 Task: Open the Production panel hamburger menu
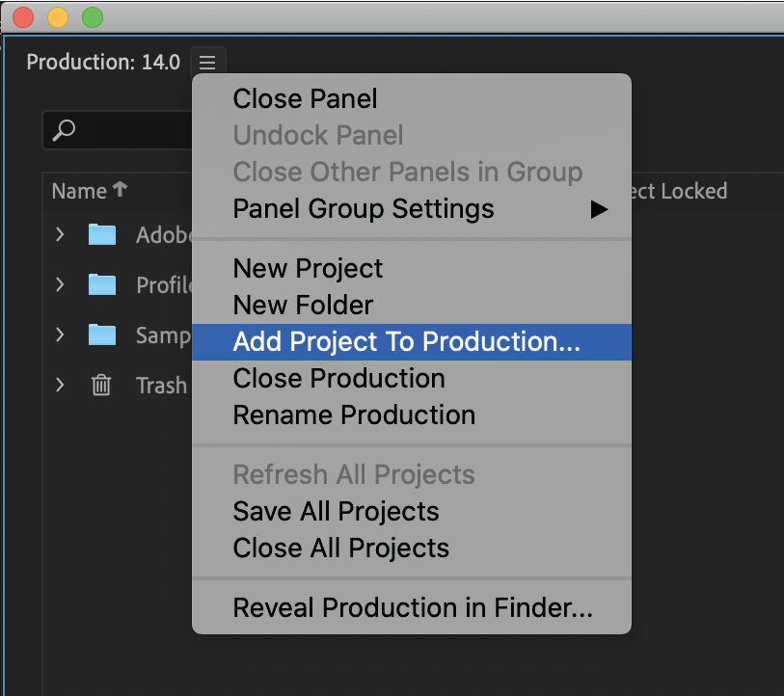[x=207, y=61]
